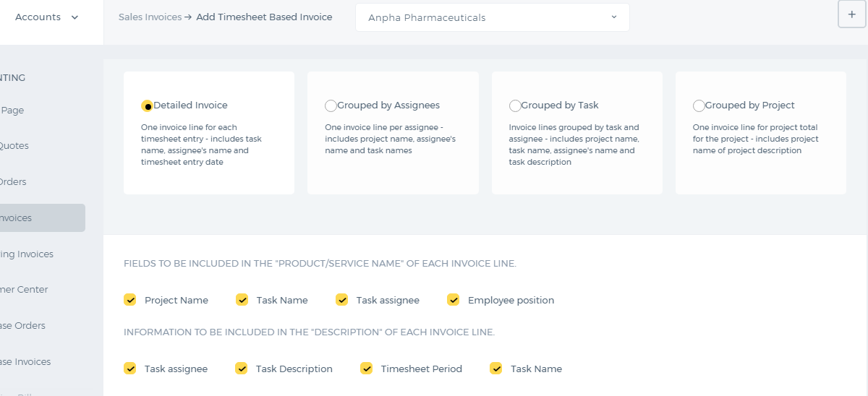
Task: Toggle the Task Description checkbox
Action: coord(242,369)
